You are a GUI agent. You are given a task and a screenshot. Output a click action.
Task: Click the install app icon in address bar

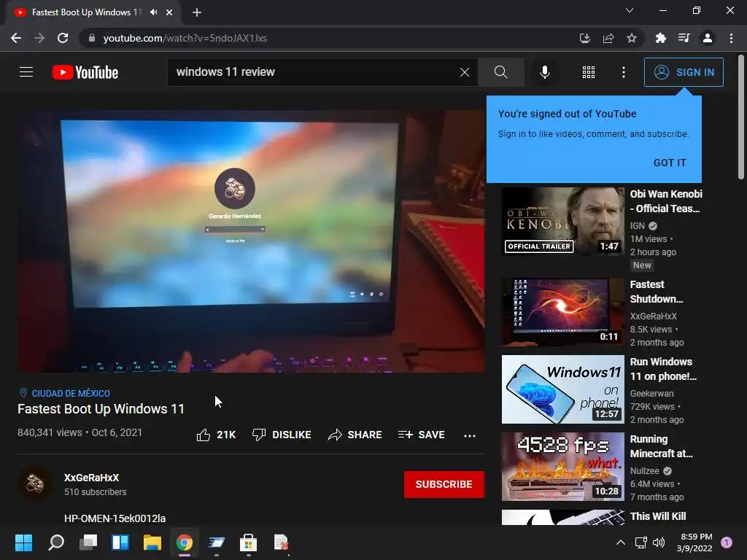pyautogui.click(x=584, y=38)
